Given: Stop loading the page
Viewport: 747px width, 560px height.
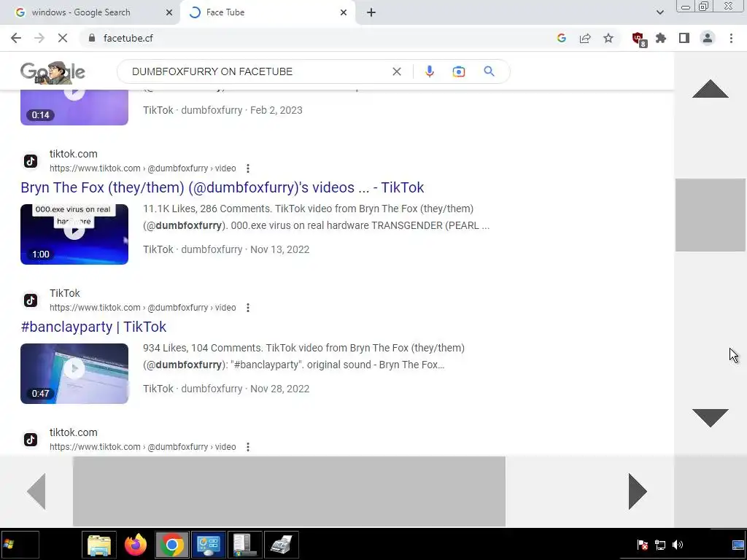Looking at the screenshot, I should (x=63, y=38).
